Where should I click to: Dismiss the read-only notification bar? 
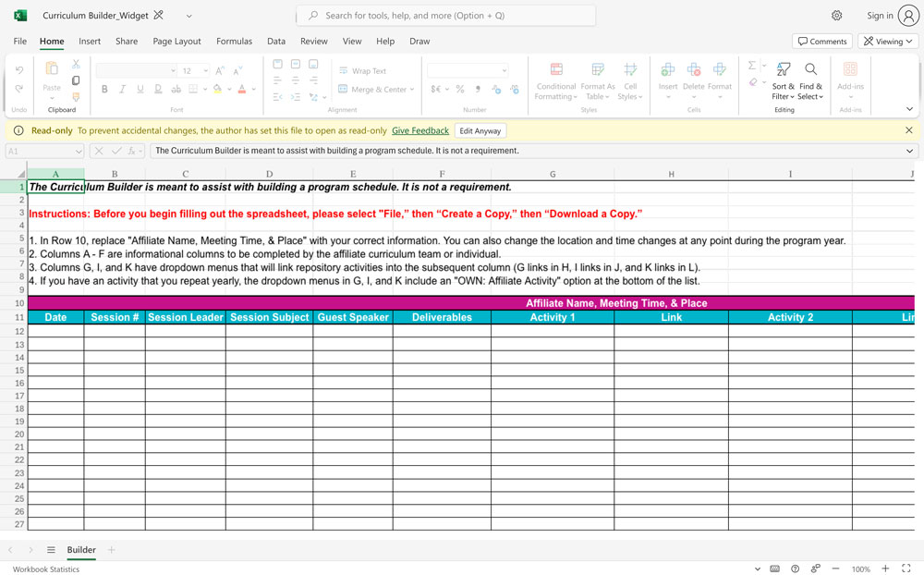[908, 130]
